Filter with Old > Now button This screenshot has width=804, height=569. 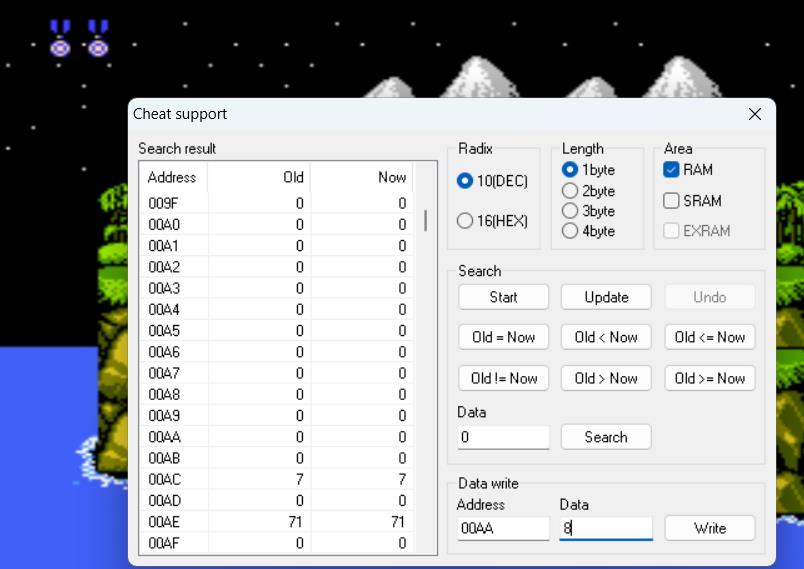pos(606,378)
